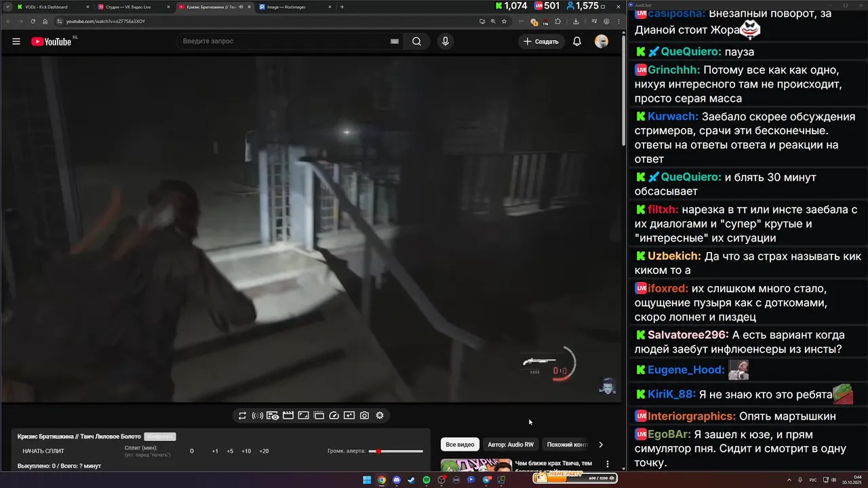Open media control icon in Chrome toolbar
The image size is (868, 488).
pos(595,21)
